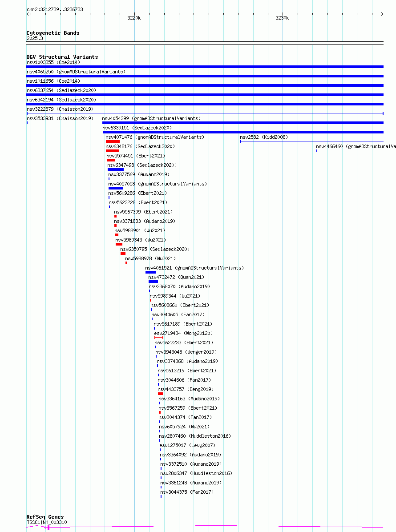
Task: Select nsv5988978 (Wu2021) label
Action: 150,258
